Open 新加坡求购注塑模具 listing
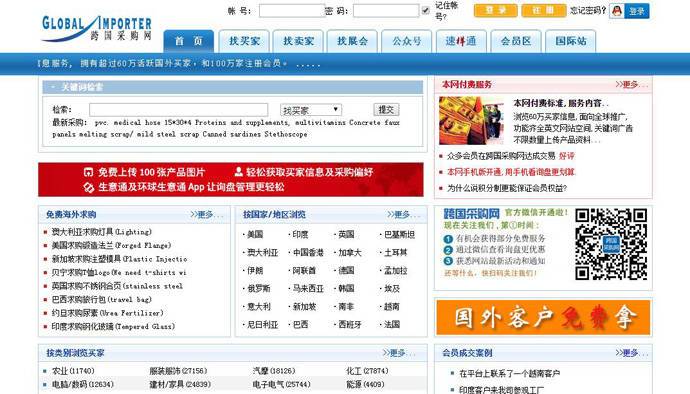The height and width of the screenshot is (394, 690). coord(119,259)
